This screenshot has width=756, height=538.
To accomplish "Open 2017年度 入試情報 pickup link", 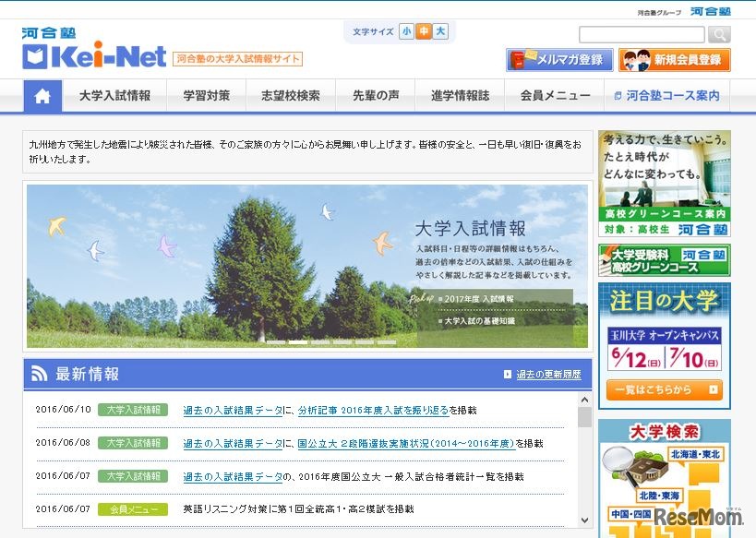I will (x=479, y=299).
